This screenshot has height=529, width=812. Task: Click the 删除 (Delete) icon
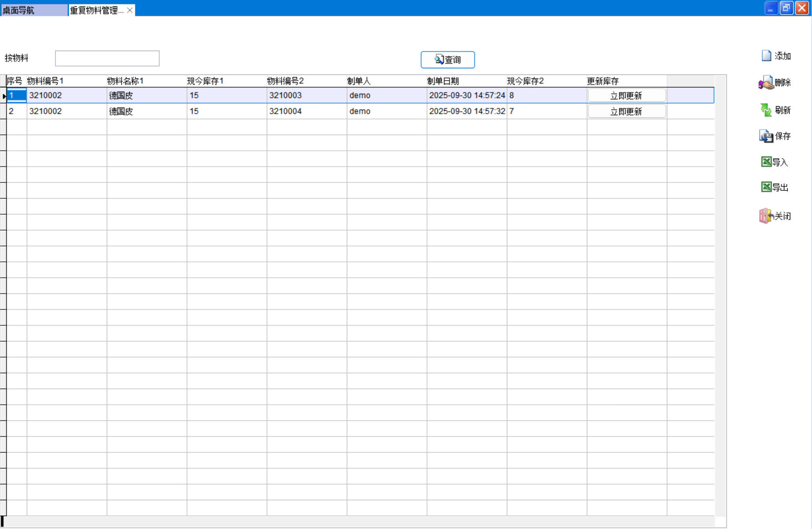766,83
